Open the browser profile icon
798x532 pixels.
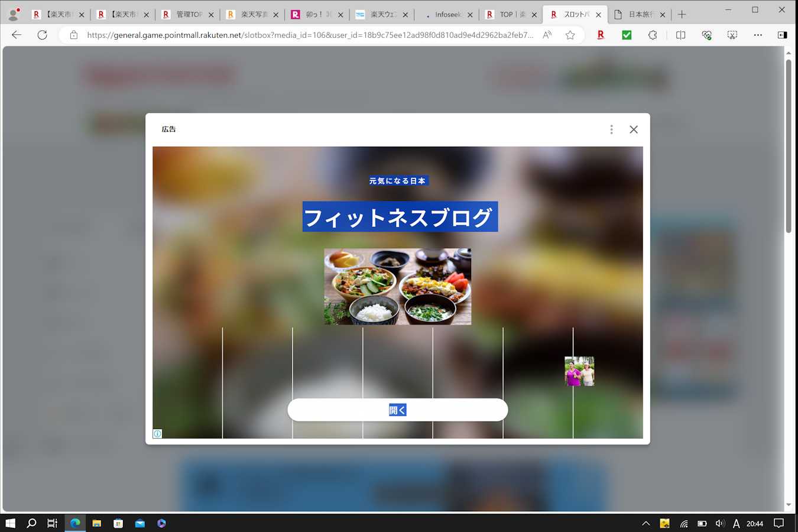click(13, 14)
